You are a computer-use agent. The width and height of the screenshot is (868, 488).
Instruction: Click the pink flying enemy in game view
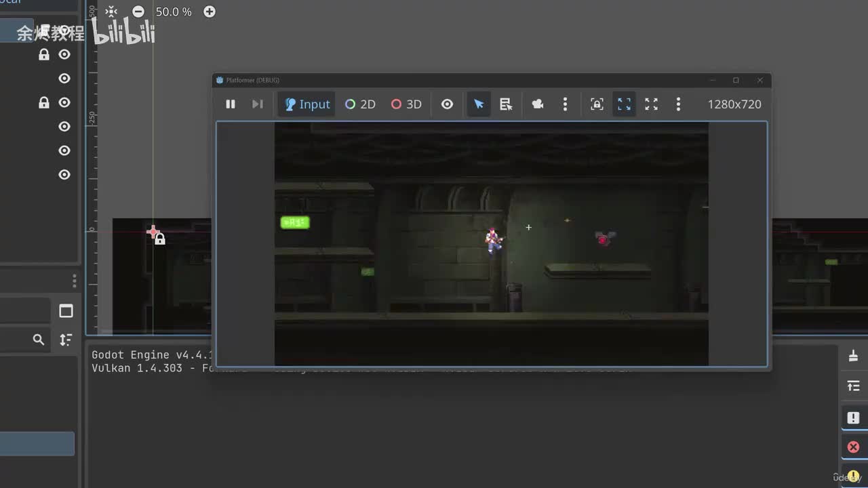click(603, 238)
